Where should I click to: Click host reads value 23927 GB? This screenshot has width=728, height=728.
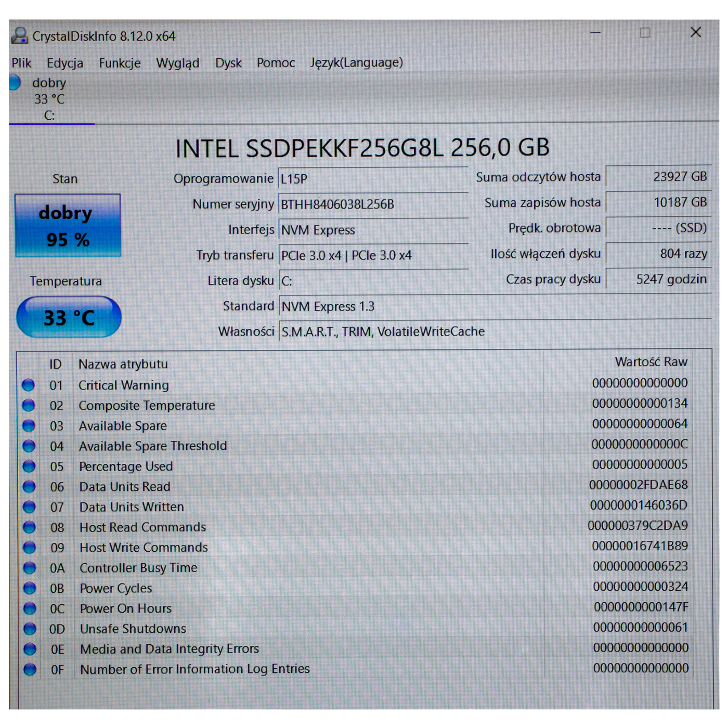(658, 177)
